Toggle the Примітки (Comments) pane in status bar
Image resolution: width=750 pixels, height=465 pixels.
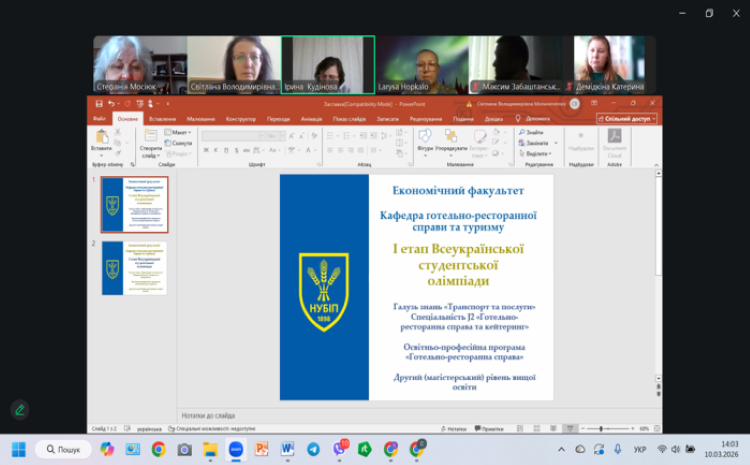click(x=488, y=428)
